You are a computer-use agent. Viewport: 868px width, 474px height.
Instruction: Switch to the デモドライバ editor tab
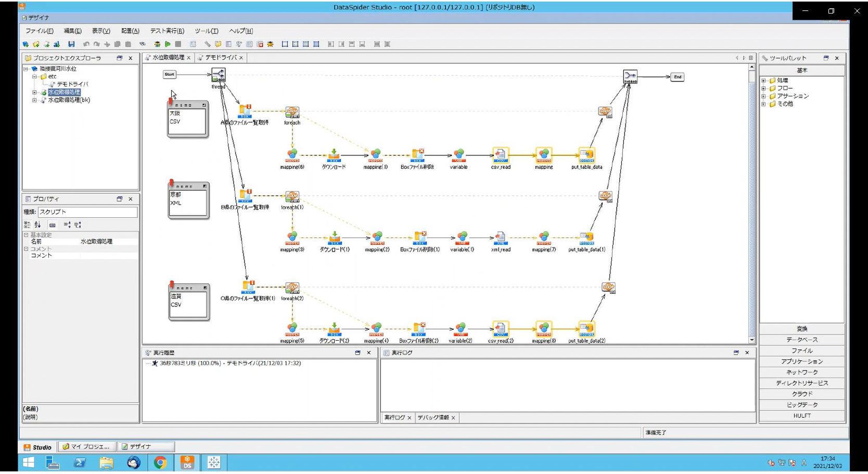[x=220, y=58]
